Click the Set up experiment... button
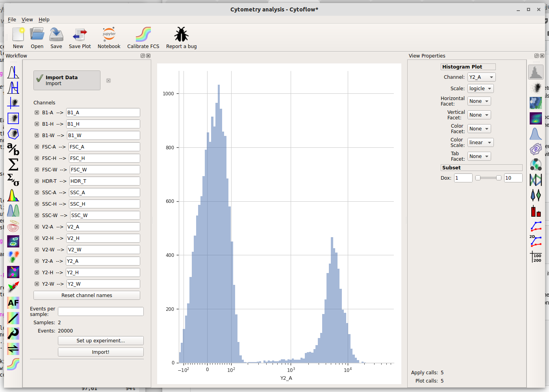This screenshot has width=549, height=392. click(100, 341)
